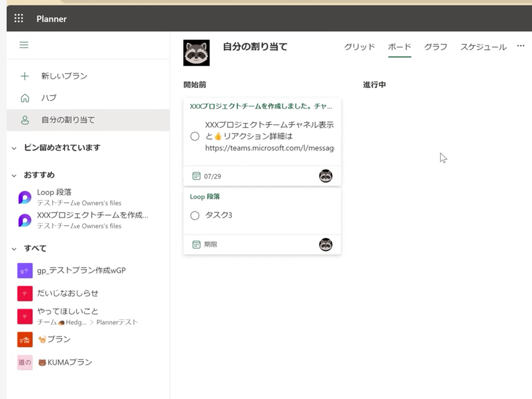Click the Loop icon beside Loop 段落
Image resolution: width=532 pixels, height=399 pixels.
(x=25, y=197)
